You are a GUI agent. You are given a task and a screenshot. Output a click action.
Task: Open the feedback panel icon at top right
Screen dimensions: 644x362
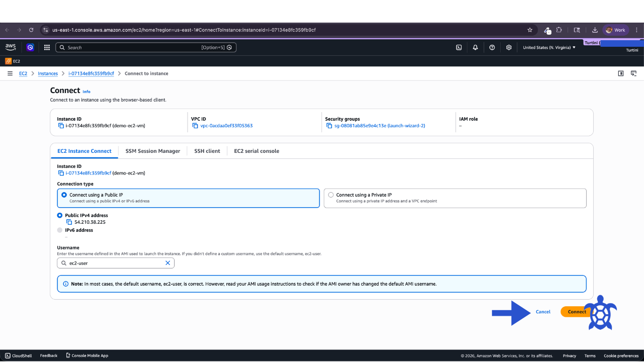point(633,73)
